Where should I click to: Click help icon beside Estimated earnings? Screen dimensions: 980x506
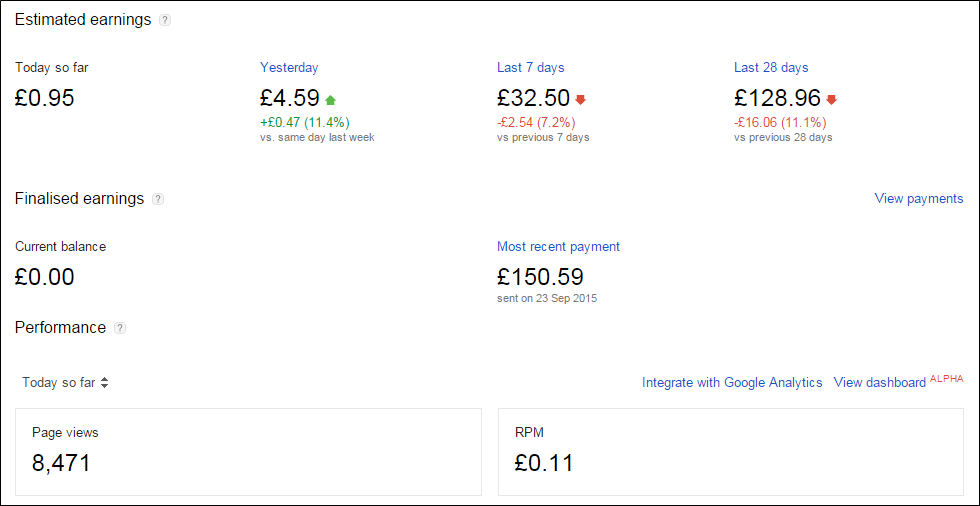[x=164, y=20]
